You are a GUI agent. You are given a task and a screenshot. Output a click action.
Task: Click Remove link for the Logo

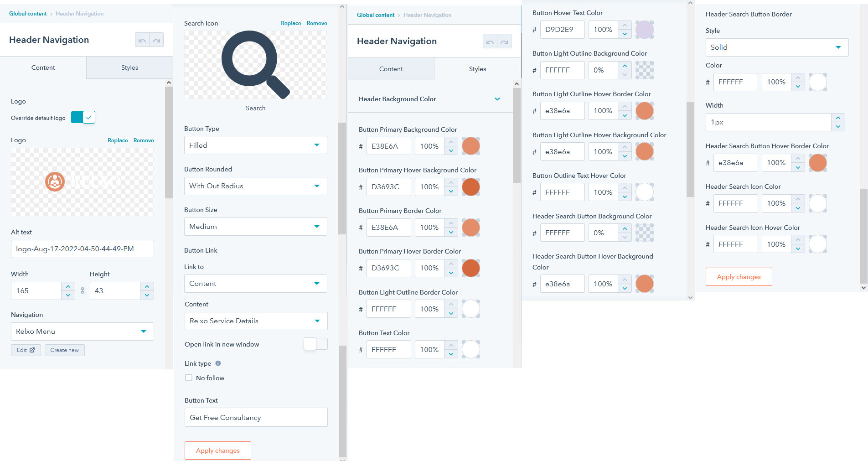click(144, 140)
